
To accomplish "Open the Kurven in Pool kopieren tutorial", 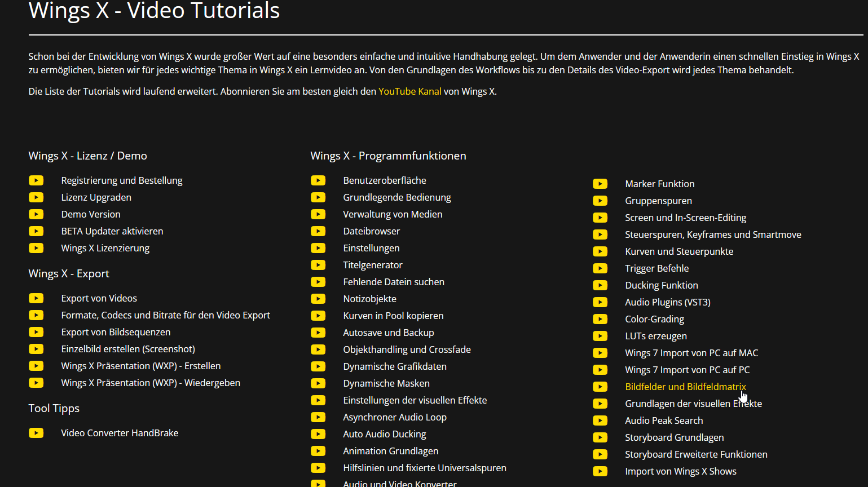I will [x=393, y=316].
